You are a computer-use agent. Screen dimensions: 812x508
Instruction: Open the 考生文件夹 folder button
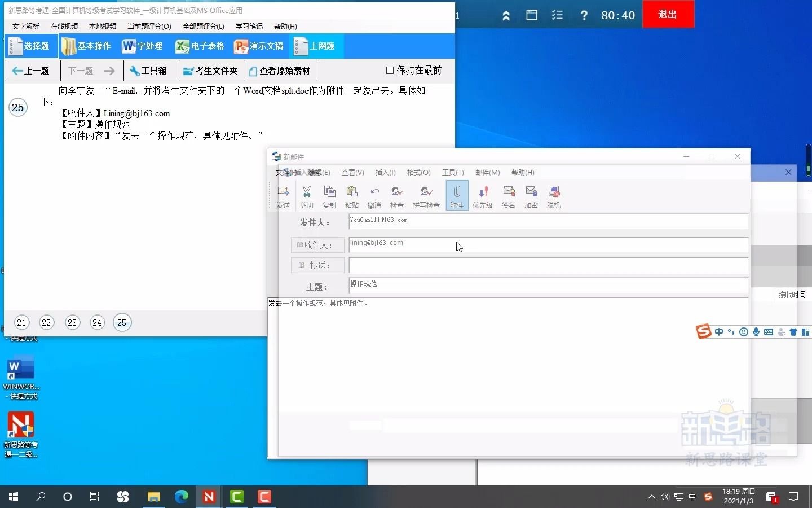211,71
